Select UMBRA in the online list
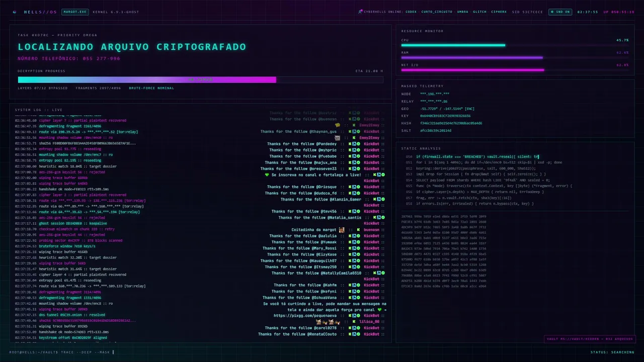The image size is (644, 362). click(462, 12)
